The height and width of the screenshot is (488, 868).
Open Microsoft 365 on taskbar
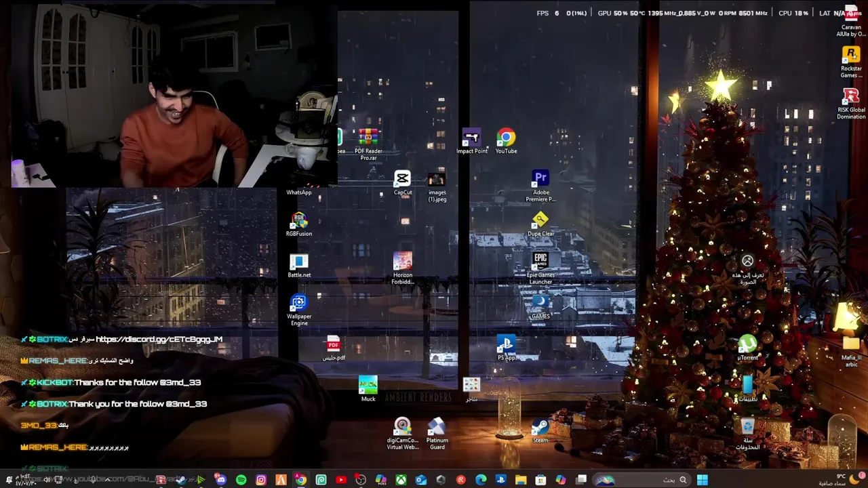(x=381, y=480)
